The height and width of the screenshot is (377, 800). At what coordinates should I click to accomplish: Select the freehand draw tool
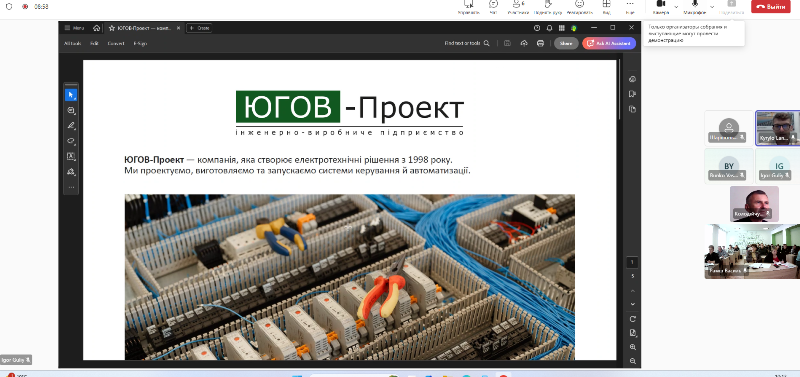(x=71, y=141)
